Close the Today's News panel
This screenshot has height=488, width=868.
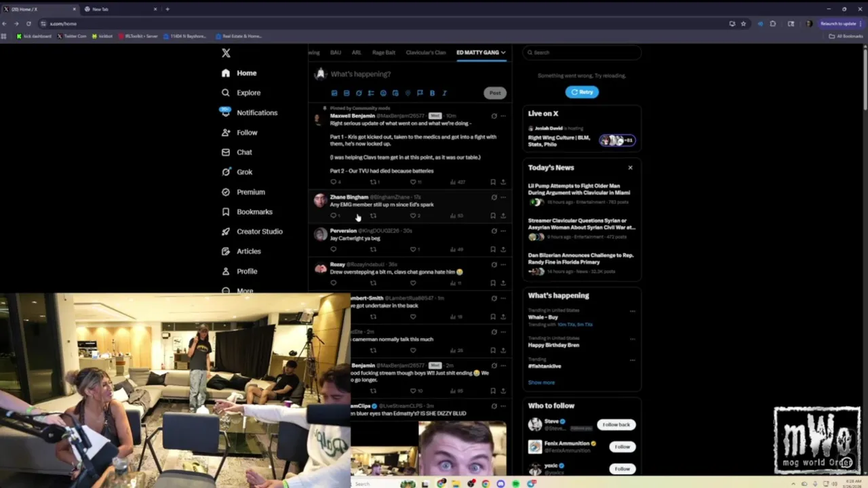[630, 167]
